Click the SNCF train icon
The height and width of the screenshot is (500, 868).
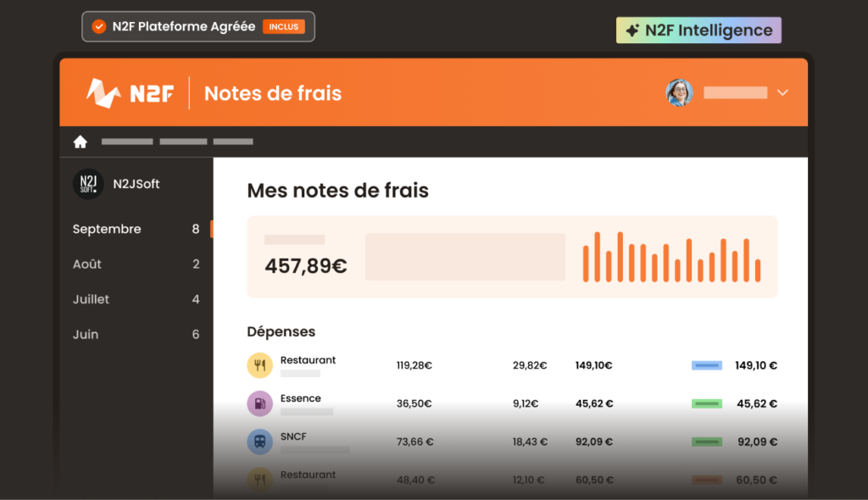259,442
